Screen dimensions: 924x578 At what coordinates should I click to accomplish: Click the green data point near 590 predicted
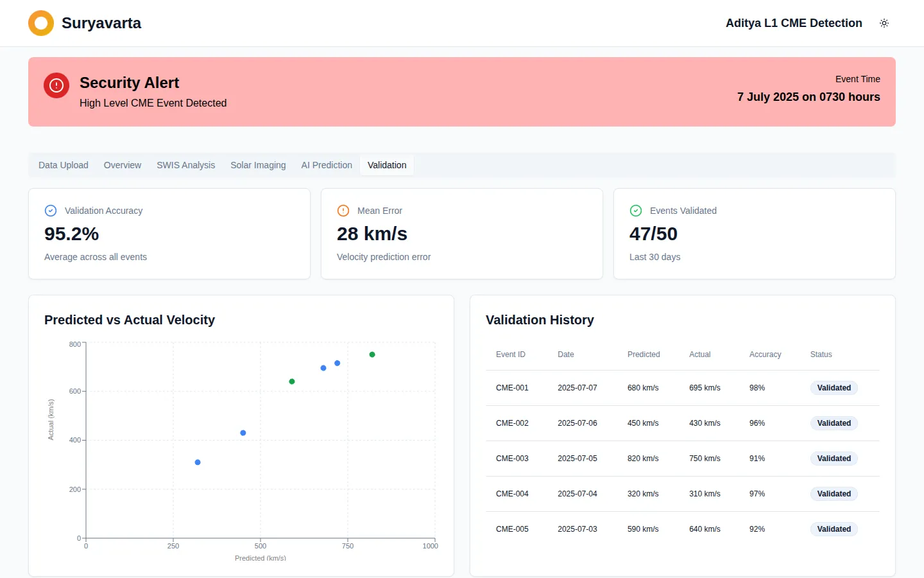[292, 381]
